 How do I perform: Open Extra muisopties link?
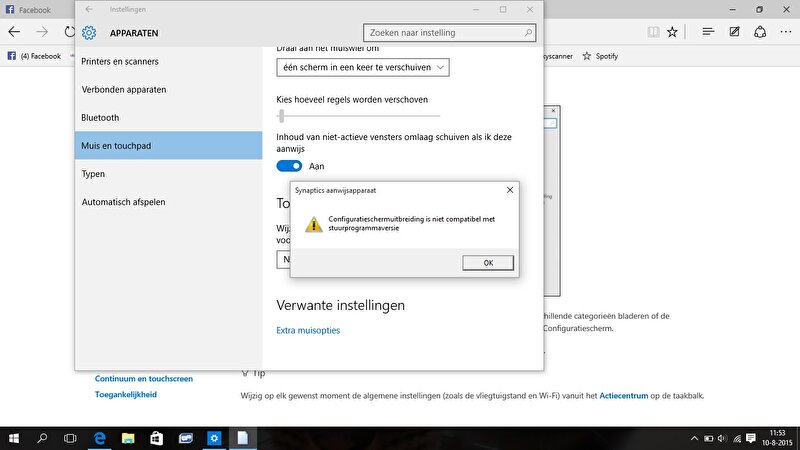(308, 330)
